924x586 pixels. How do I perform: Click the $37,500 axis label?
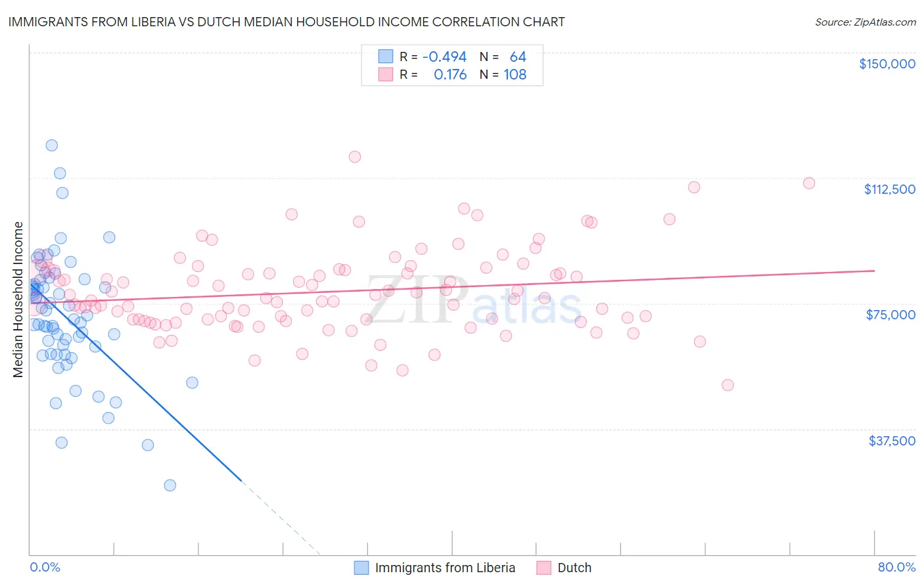click(892, 441)
